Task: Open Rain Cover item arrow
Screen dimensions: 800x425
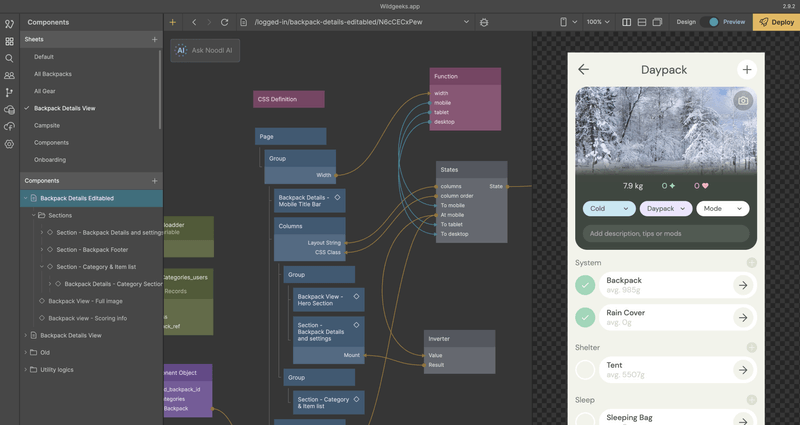Action: point(743,317)
